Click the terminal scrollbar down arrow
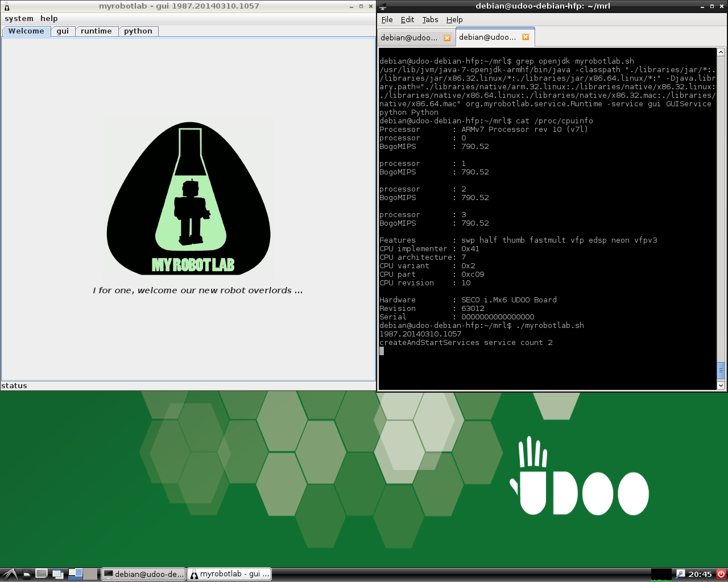This screenshot has width=728, height=582. [x=721, y=385]
